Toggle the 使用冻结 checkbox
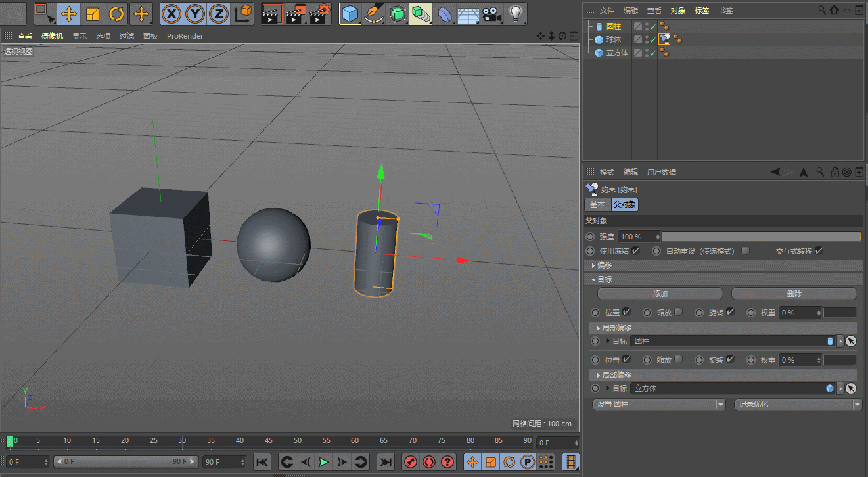The width and height of the screenshot is (868, 477). (635, 251)
